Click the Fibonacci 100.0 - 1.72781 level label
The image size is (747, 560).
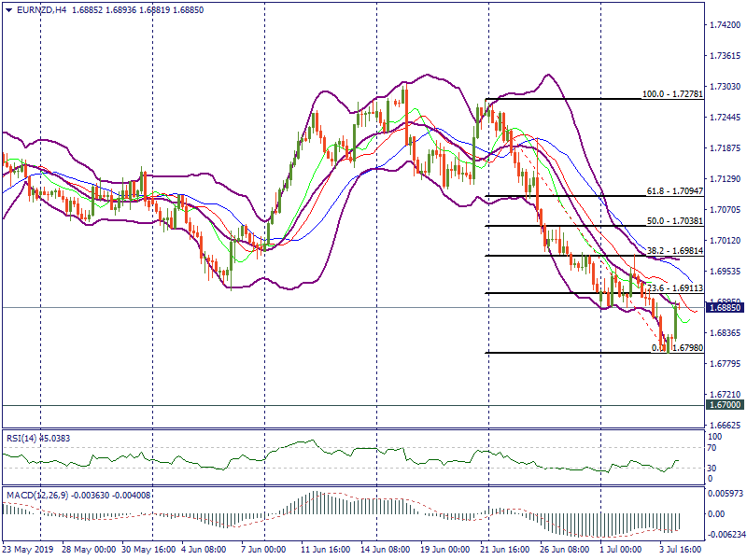(679, 94)
